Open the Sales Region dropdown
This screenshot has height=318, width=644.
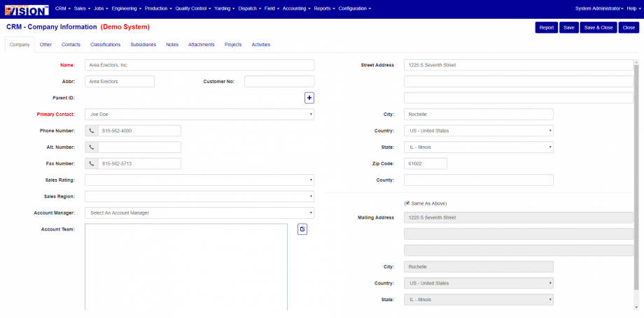tap(199, 196)
